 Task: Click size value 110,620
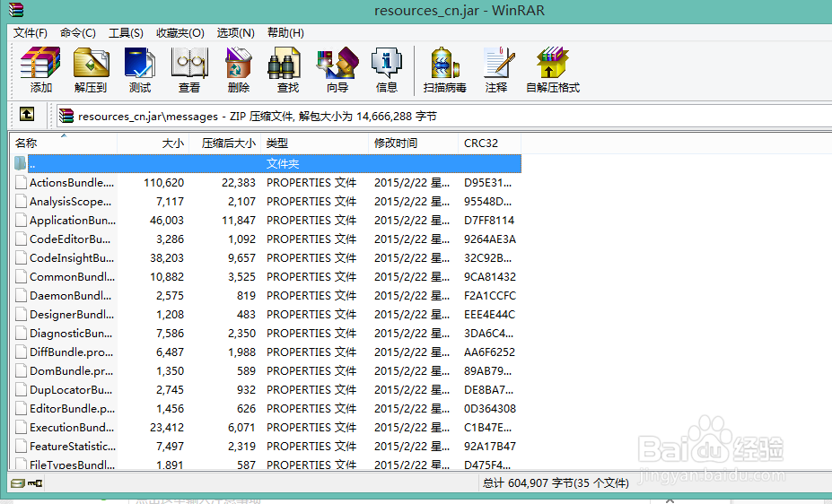164,183
